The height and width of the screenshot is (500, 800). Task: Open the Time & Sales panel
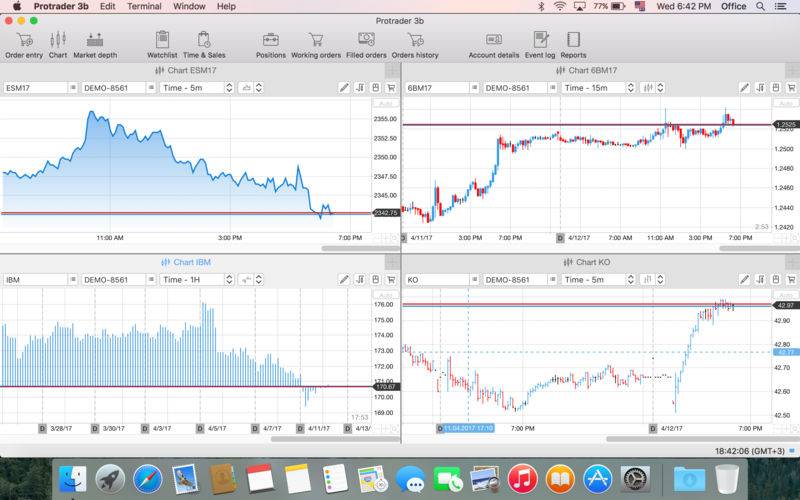[x=204, y=45]
